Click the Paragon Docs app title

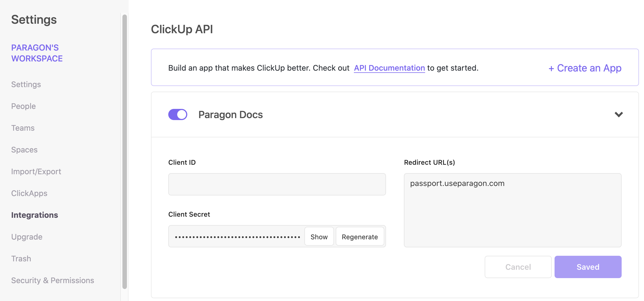(231, 115)
